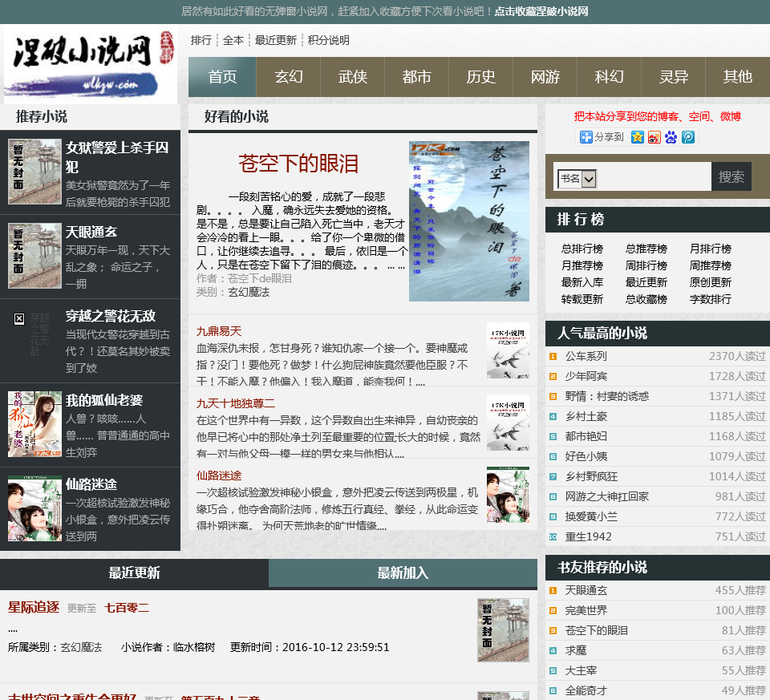The height and width of the screenshot is (700, 770).
Task: Open the 积分说明 link
Action: (x=329, y=40)
